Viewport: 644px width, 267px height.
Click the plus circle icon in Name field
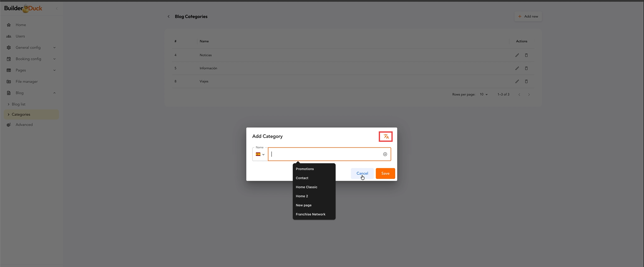[385, 154]
